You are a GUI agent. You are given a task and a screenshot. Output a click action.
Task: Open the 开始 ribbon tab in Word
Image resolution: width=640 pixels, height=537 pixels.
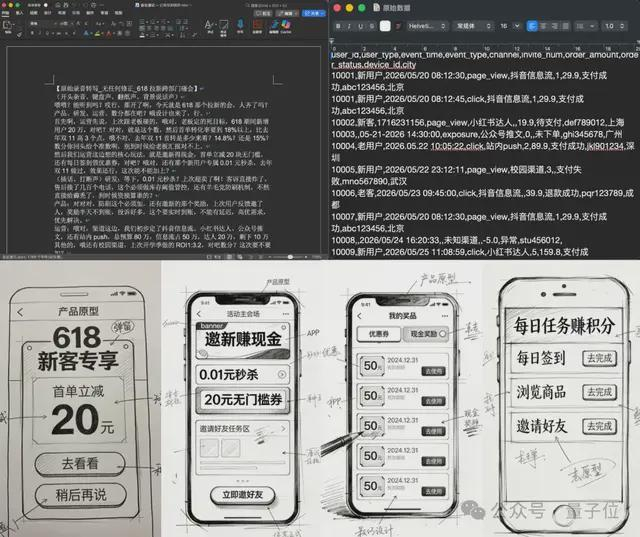[x=5, y=13]
